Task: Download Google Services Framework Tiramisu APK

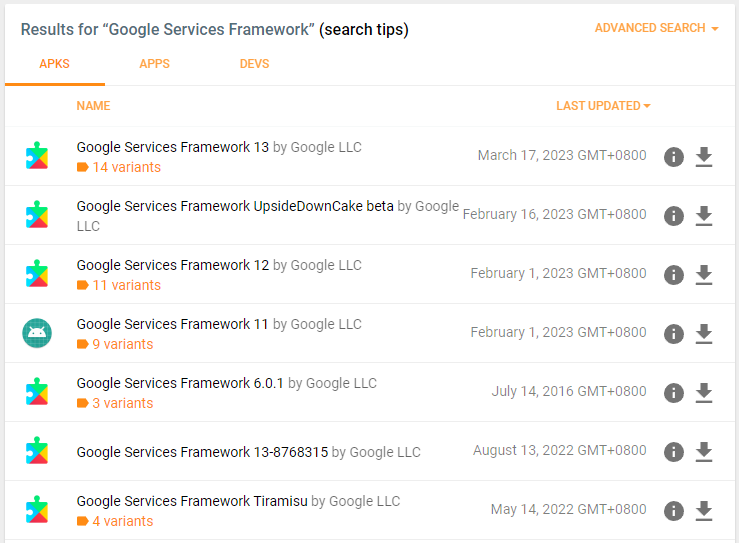Action: click(703, 510)
